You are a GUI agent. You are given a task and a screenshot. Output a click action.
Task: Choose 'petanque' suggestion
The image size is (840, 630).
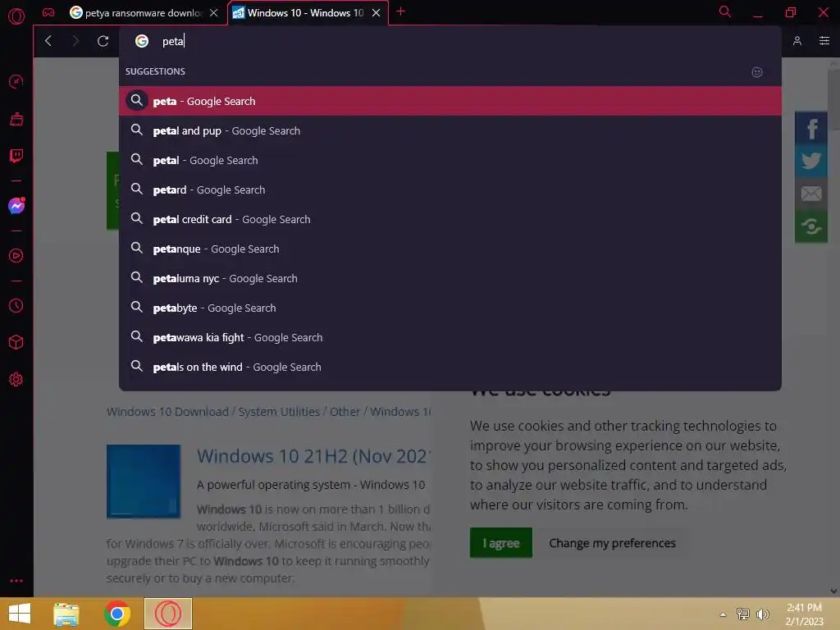[450, 249]
